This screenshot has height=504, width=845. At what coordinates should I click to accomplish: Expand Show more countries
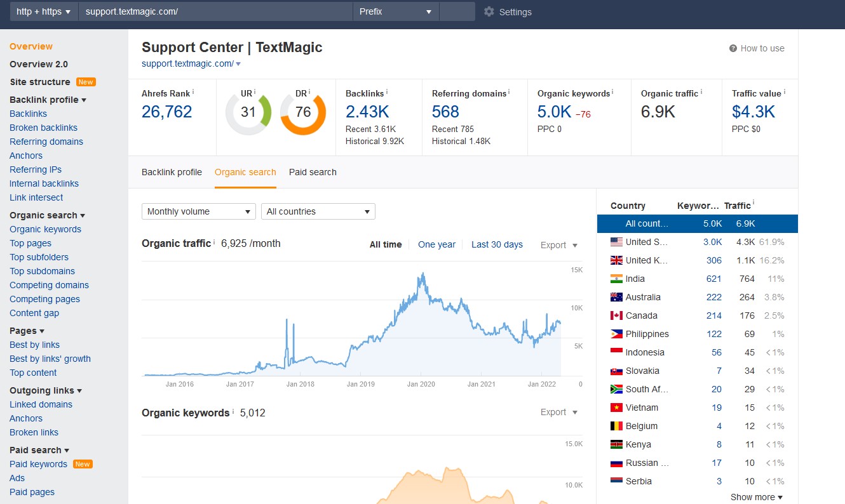coord(757,497)
